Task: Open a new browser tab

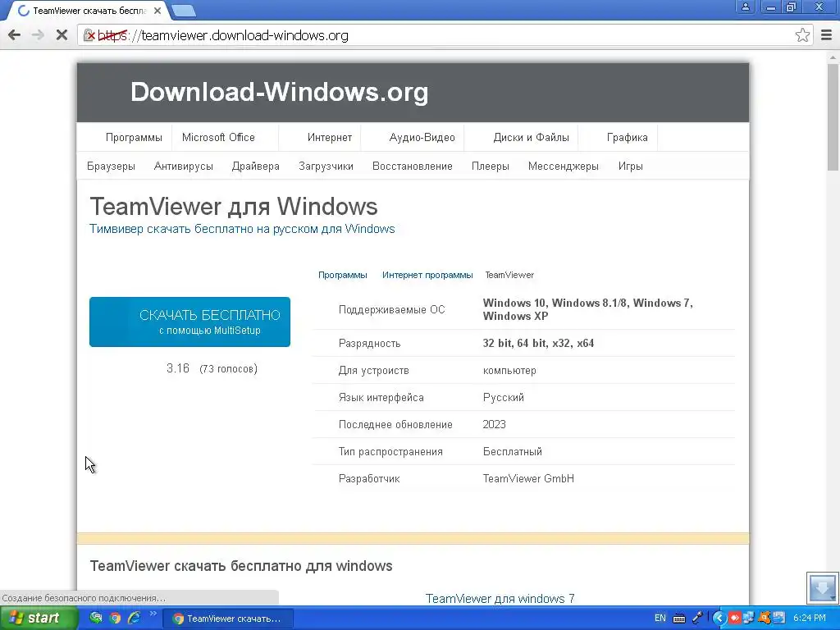Action: 184,10
